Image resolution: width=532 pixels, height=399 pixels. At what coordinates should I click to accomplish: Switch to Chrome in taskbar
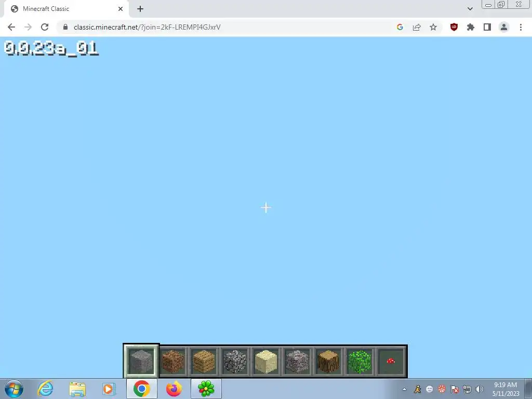[142, 389]
